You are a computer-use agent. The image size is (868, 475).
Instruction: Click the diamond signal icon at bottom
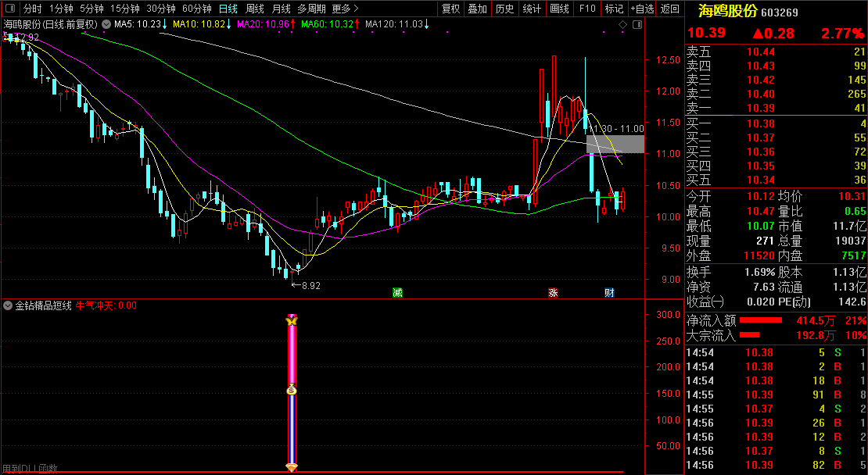click(x=292, y=467)
